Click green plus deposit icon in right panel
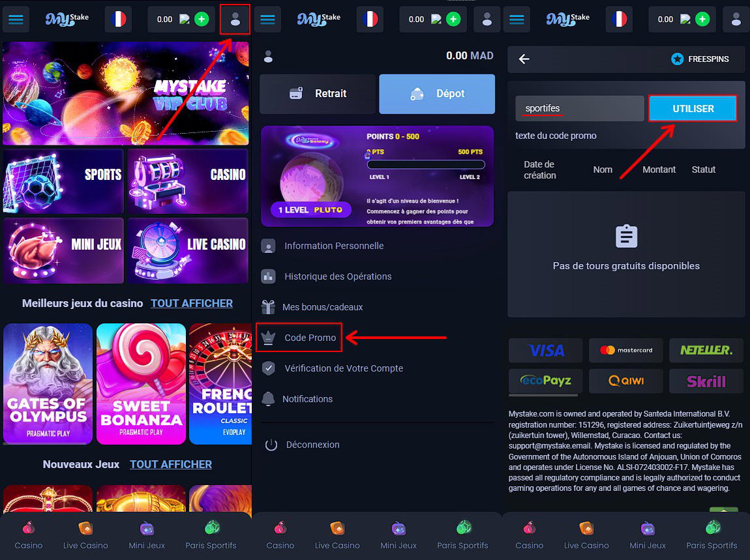The height and width of the screenshot is (560, 750). point(702,20)
